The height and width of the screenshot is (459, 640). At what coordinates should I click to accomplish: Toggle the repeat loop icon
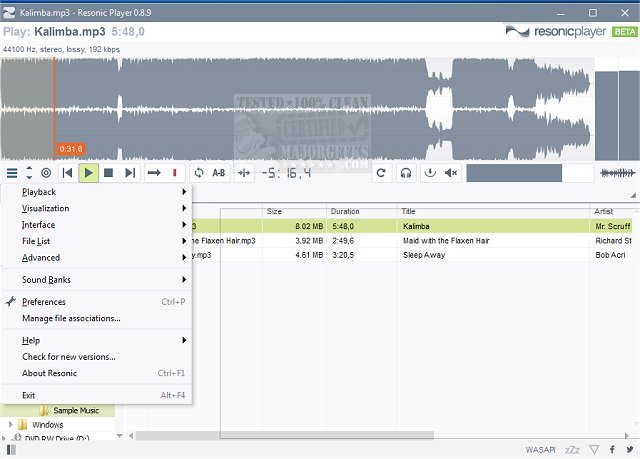tap(199, 173)
